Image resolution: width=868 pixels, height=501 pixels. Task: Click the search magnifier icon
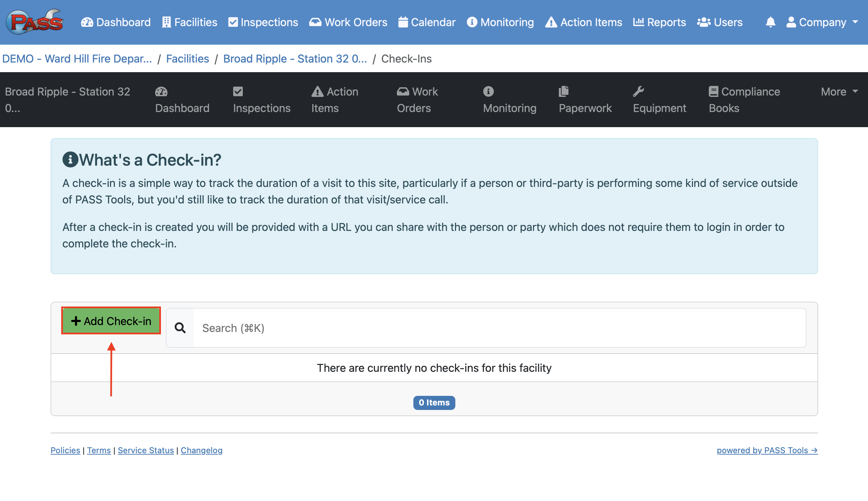[180, 328]
